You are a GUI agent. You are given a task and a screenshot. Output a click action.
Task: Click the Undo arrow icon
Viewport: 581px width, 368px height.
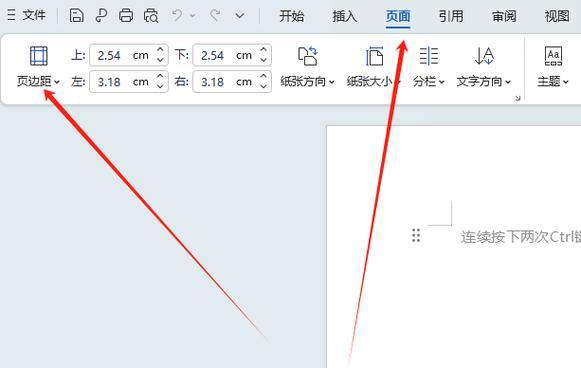coord(177,16)
